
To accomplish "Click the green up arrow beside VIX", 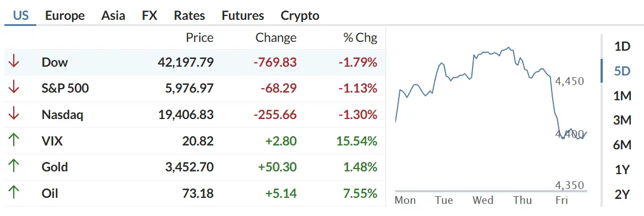I will [x=14, y=141].
